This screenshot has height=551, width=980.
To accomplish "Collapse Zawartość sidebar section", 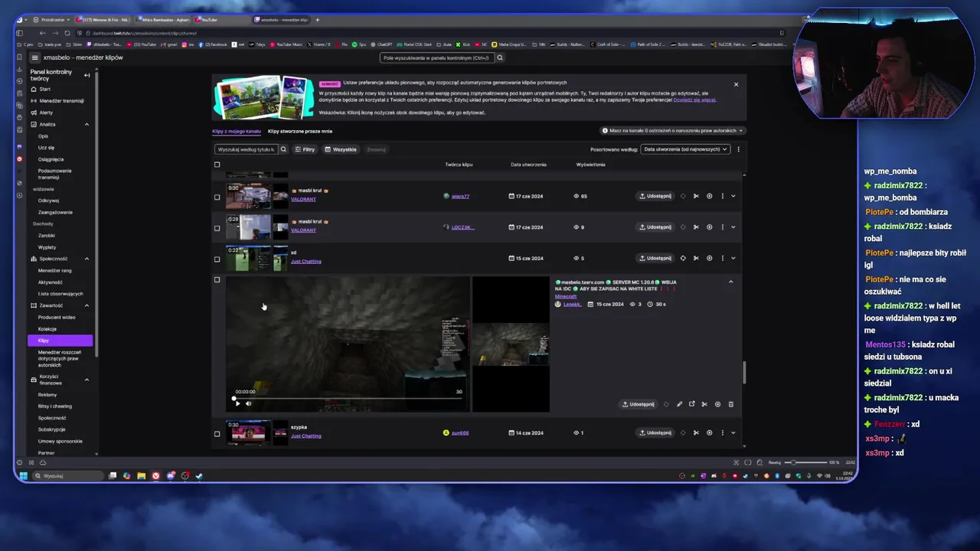I will pyautogui.click(x=87, y=305).
